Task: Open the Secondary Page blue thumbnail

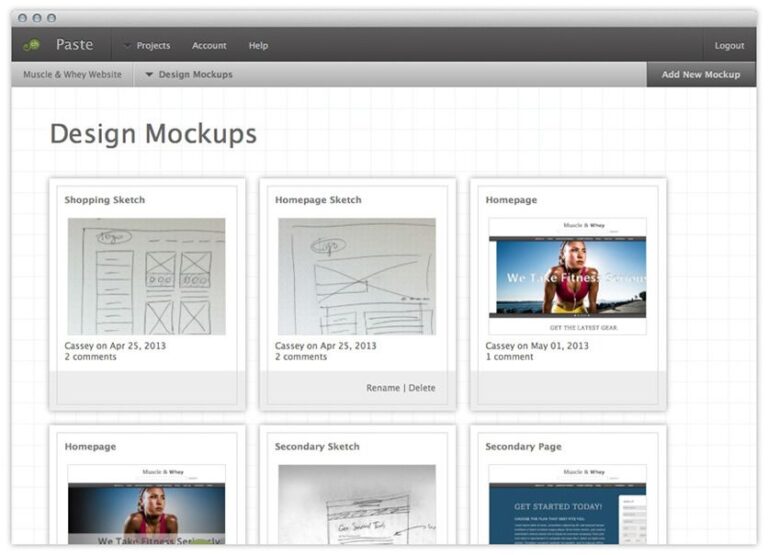Action: coord(567,504)
